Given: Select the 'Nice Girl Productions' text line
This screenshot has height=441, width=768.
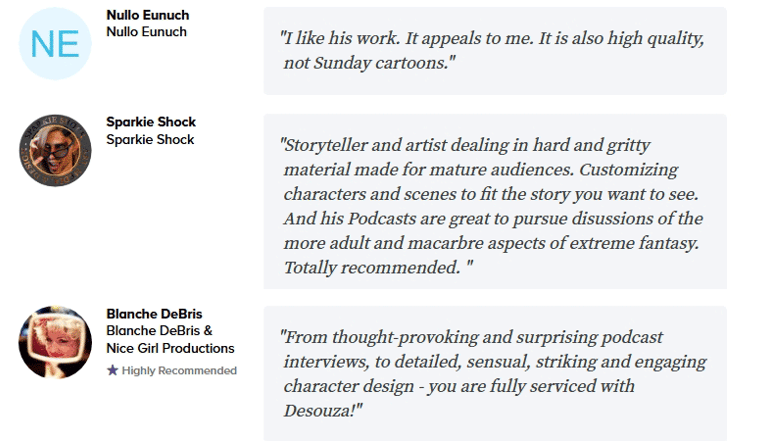Looking at the screenshot, I should (x=170, y=348).
